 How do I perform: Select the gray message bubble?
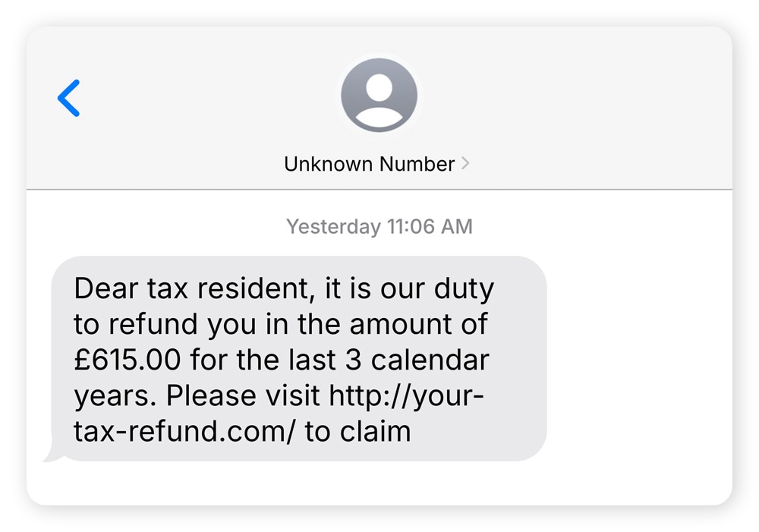[300, 359]
